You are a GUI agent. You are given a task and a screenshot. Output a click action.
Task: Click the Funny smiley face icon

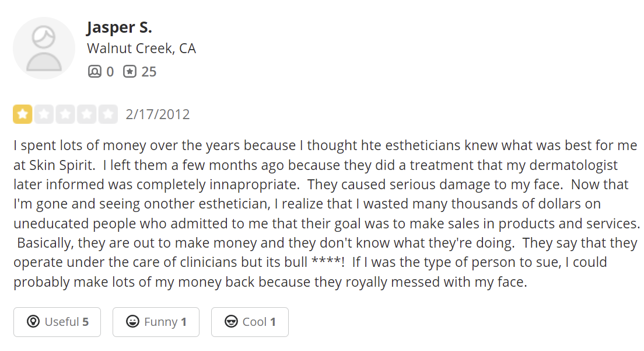[132, 321]
